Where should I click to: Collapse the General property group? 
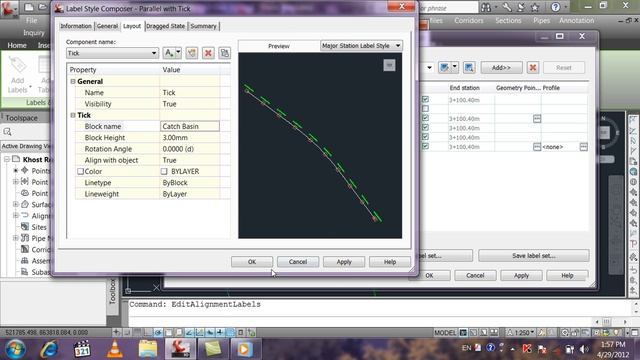[x=73, y=81]
